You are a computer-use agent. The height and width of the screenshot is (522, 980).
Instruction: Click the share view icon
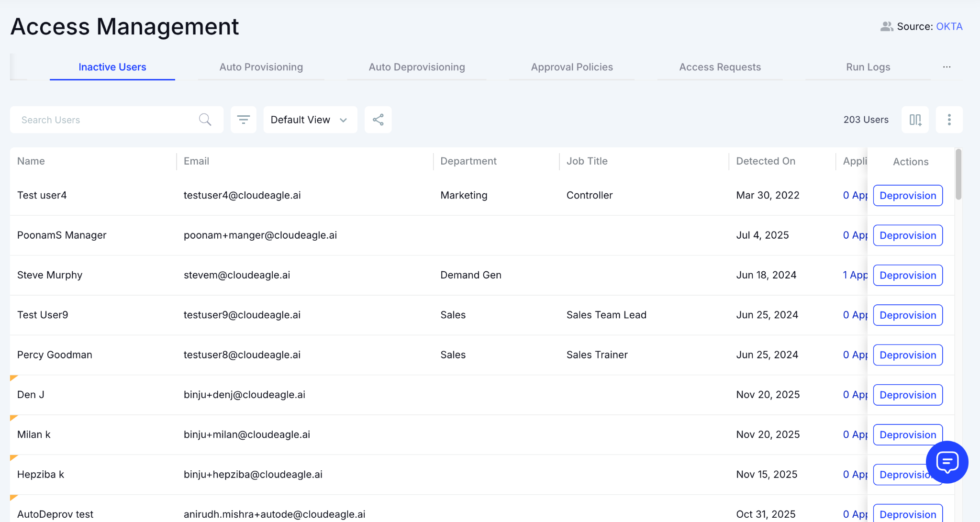[378, 120]
